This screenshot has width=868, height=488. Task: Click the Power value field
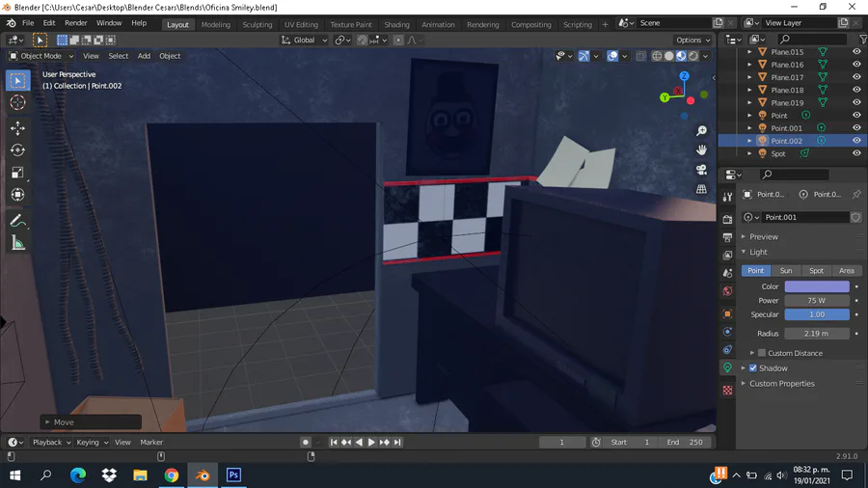[817, 301]
